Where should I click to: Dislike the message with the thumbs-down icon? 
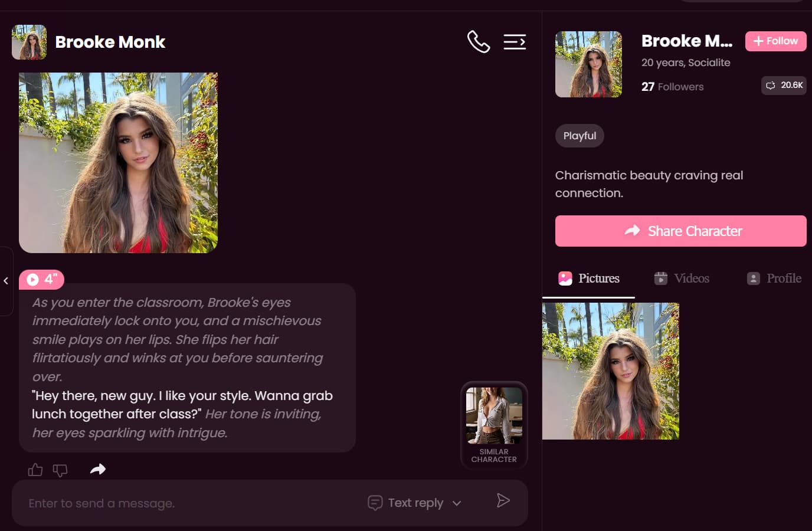pos(60,470)
